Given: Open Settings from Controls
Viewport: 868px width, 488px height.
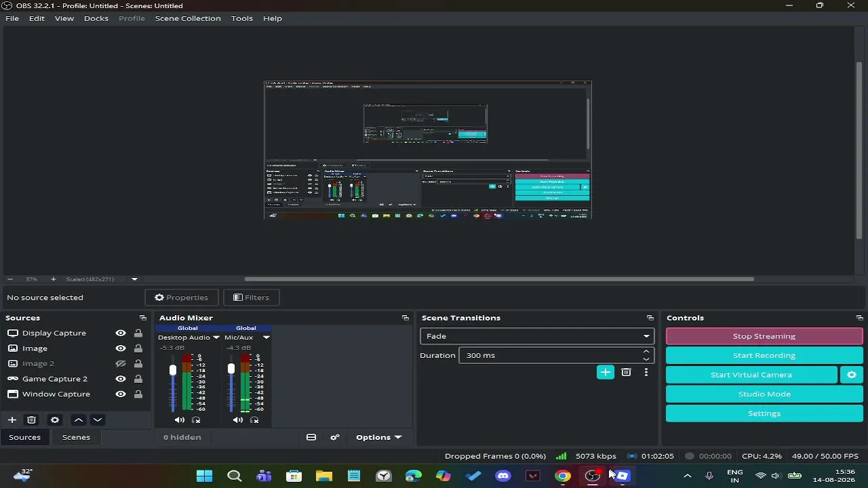Looking at the screenshot, I should tap(764, 413).
